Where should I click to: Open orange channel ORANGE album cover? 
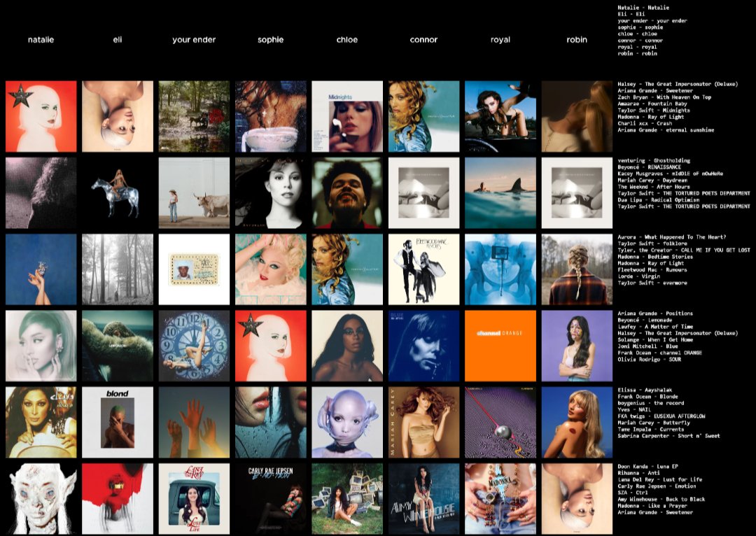tap(500, 346)
